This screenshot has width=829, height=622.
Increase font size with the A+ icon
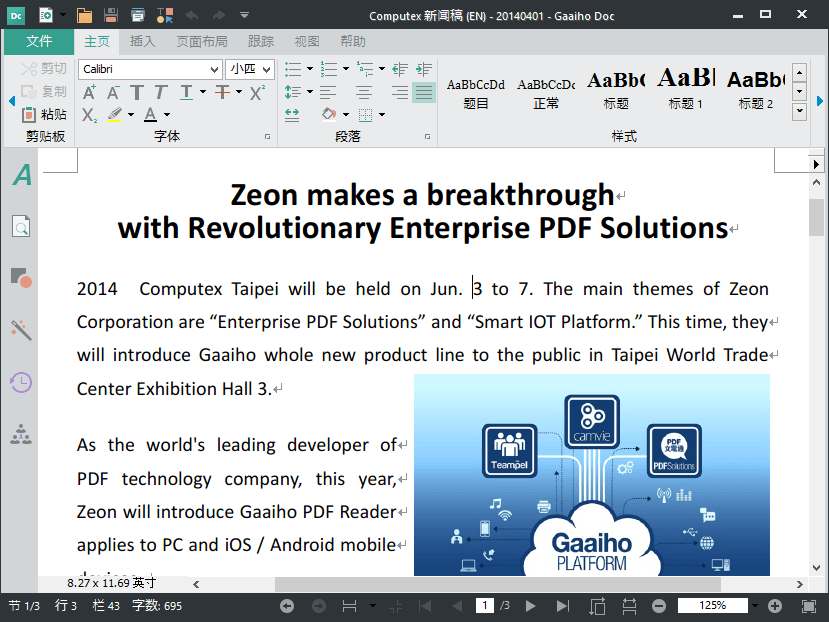click(x=89, y=93)
